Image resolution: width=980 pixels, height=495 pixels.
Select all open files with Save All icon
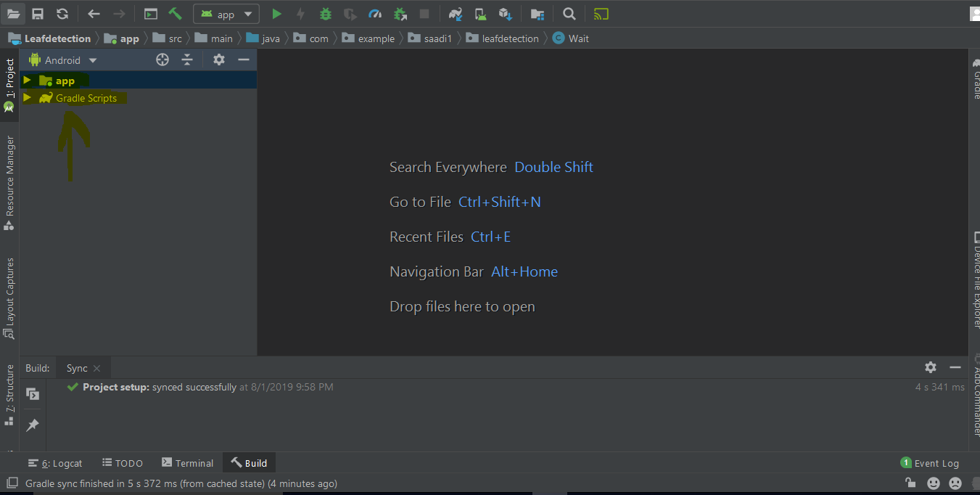click(37, 13)
